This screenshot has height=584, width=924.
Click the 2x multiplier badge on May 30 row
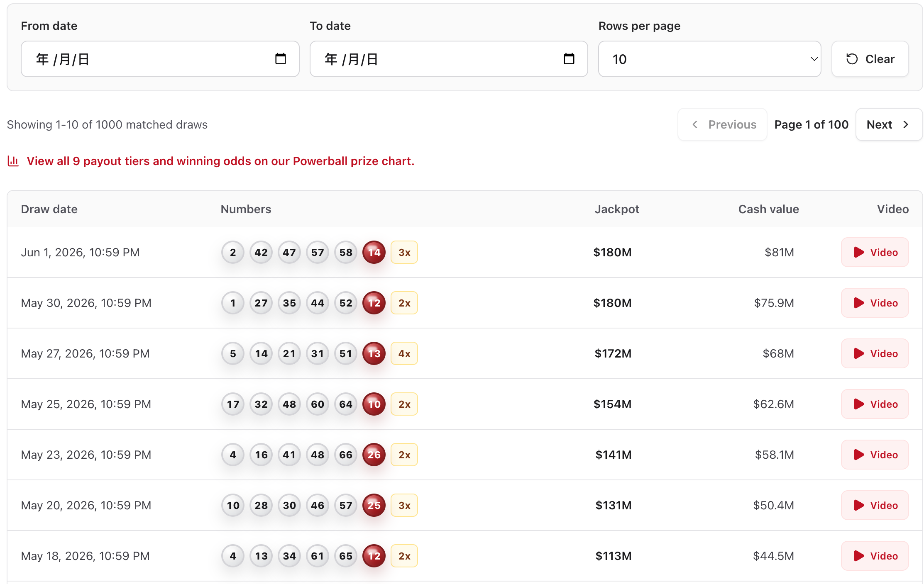click(404, 303)
